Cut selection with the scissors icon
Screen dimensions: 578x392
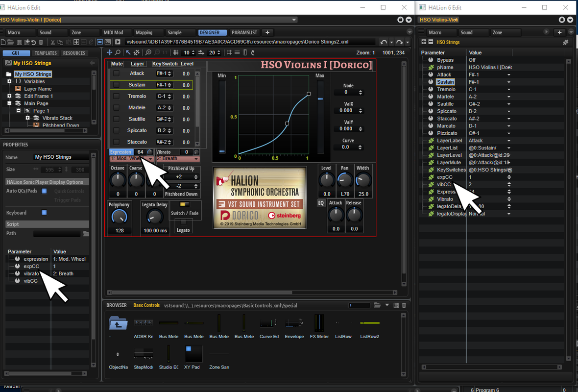click(53, 43)
